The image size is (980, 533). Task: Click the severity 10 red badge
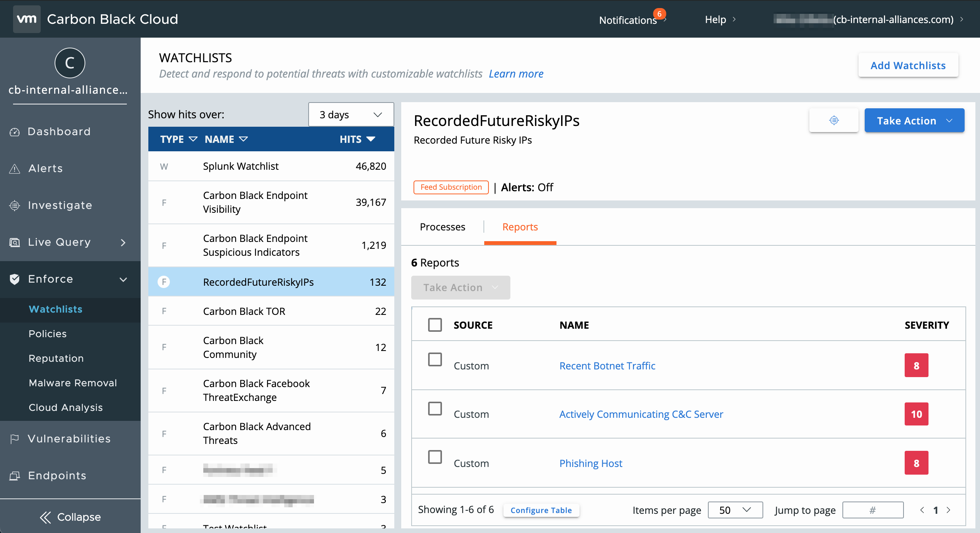pyautogui.click(x=916, y=414)
